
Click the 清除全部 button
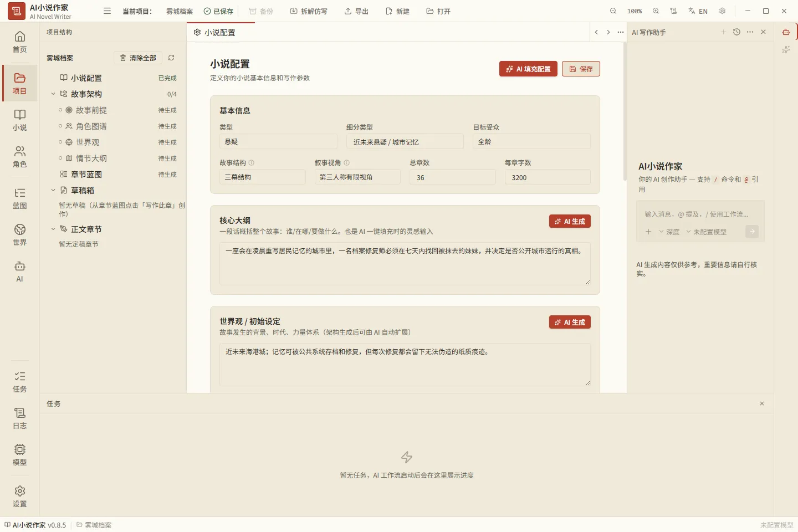click(138, 58)
